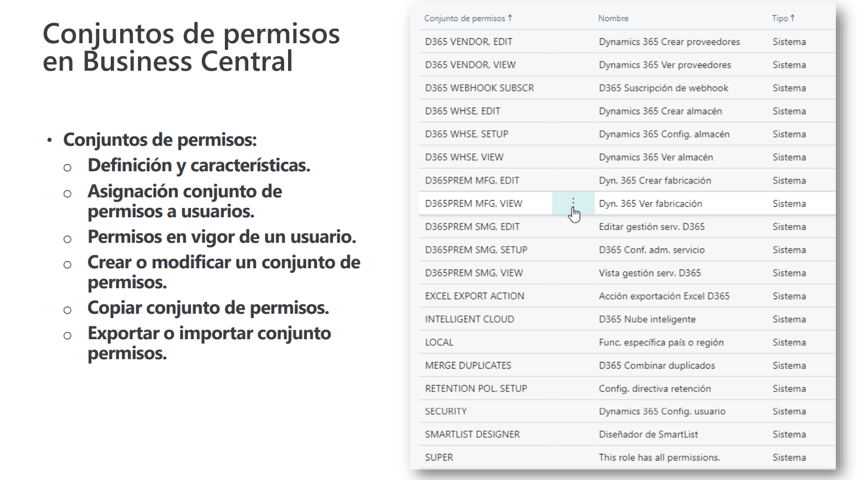
Task: Click Sistema type in the SECURITY row
Action: tap(789, 411)
